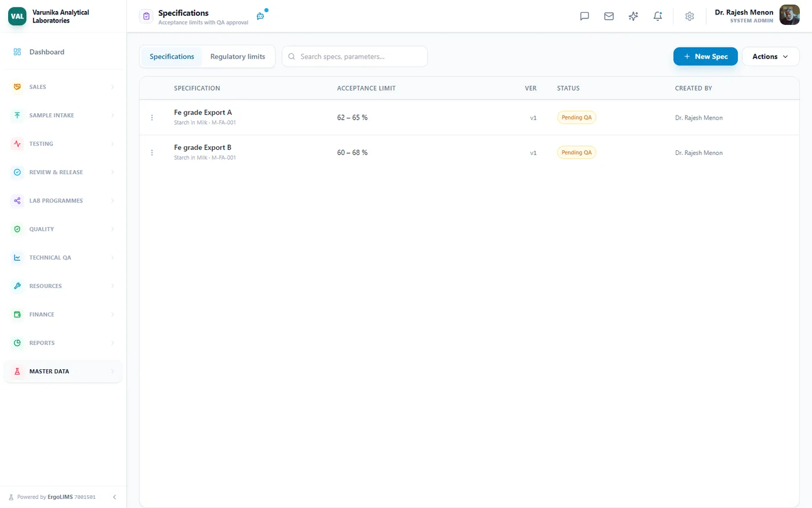
Task: Click the Specification column header
Action: (x=197, y=88)
